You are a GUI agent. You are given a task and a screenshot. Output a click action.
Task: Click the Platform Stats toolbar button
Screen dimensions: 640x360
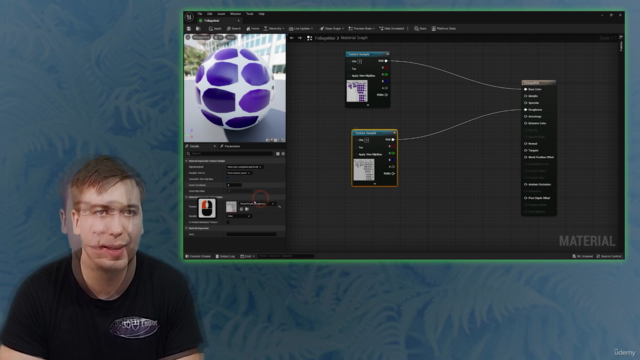pos(444,29)
